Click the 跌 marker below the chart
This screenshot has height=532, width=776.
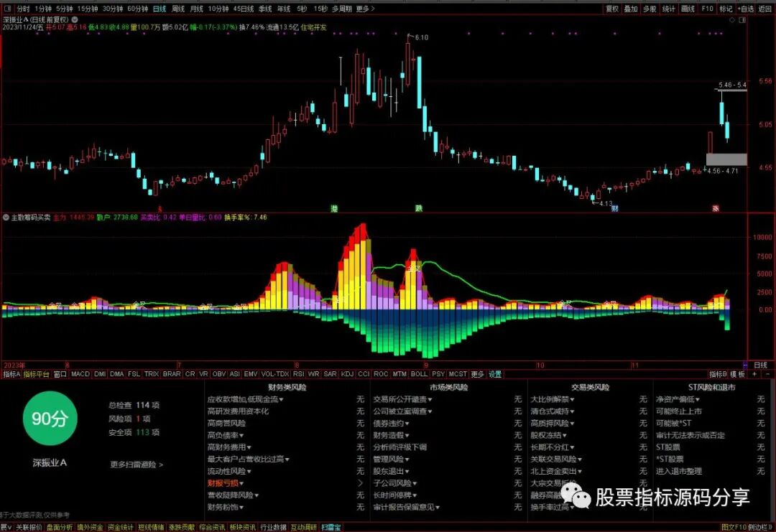click(x=419, y=209)
